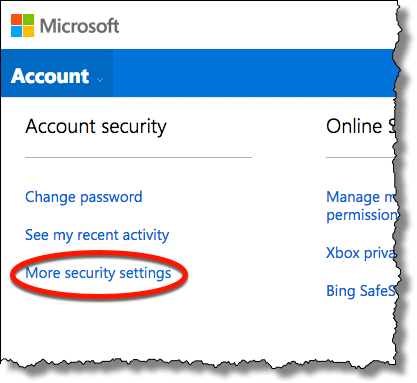Click the red oval annotation outline
This screenshot has width=417, height=383.
pyautogui.click(x=99, y=255)
